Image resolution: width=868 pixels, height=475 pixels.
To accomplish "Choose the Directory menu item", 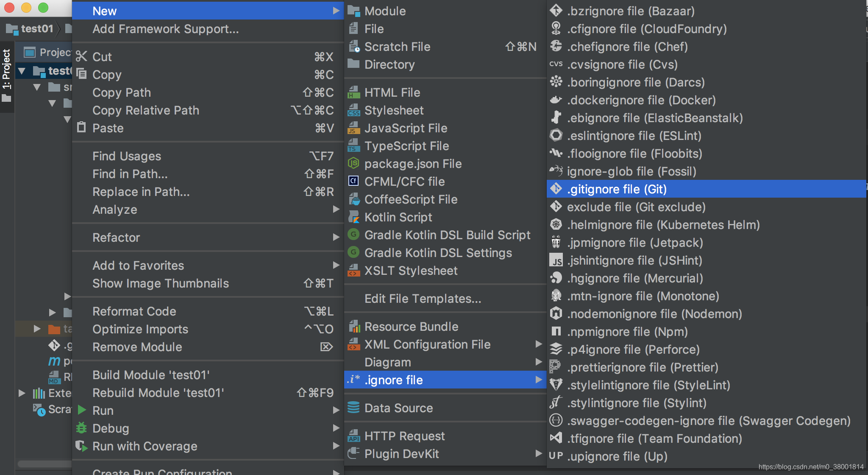I will point(389,64).
